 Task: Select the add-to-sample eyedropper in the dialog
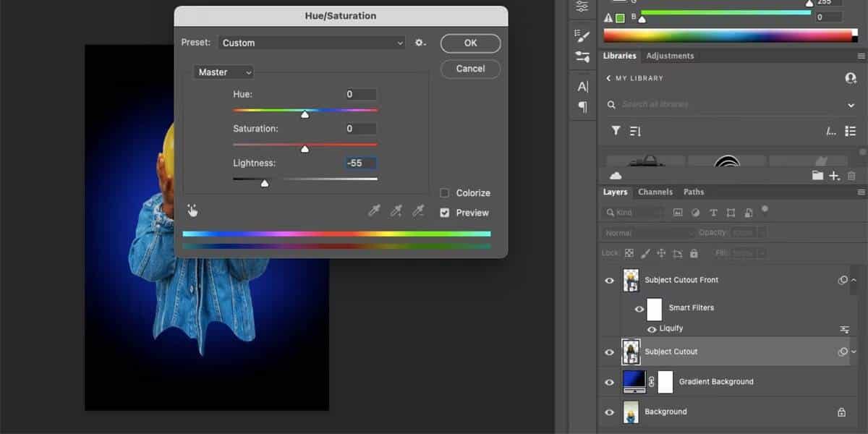(396, 210)
